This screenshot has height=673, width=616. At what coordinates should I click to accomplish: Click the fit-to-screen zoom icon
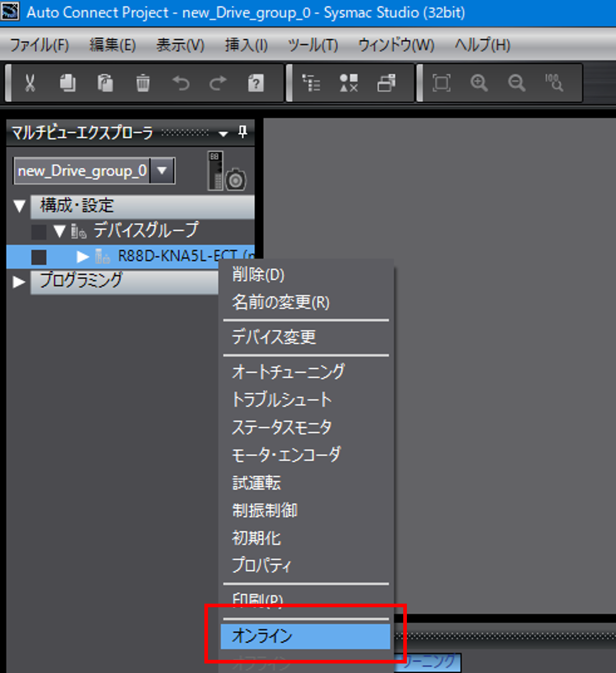click(441, 83)
